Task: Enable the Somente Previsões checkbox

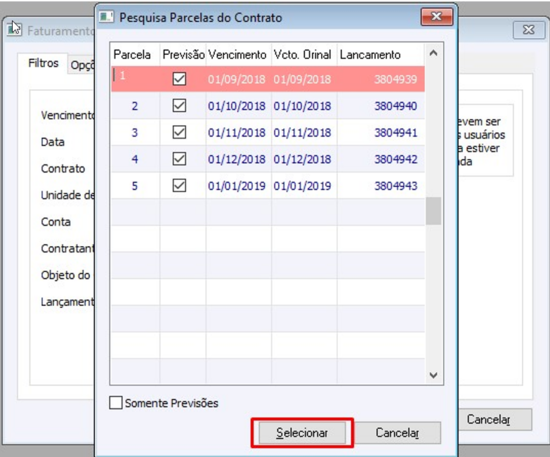Action: point(116,403)
